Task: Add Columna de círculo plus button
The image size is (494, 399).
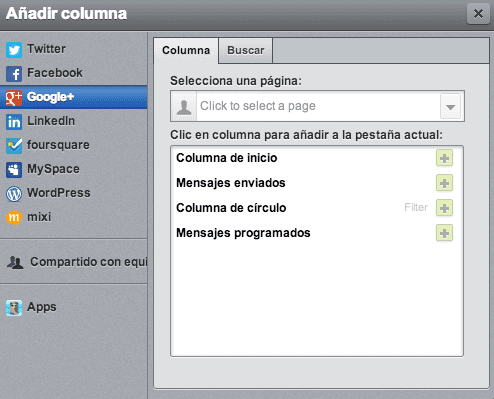Action: (x=444, y=208)
